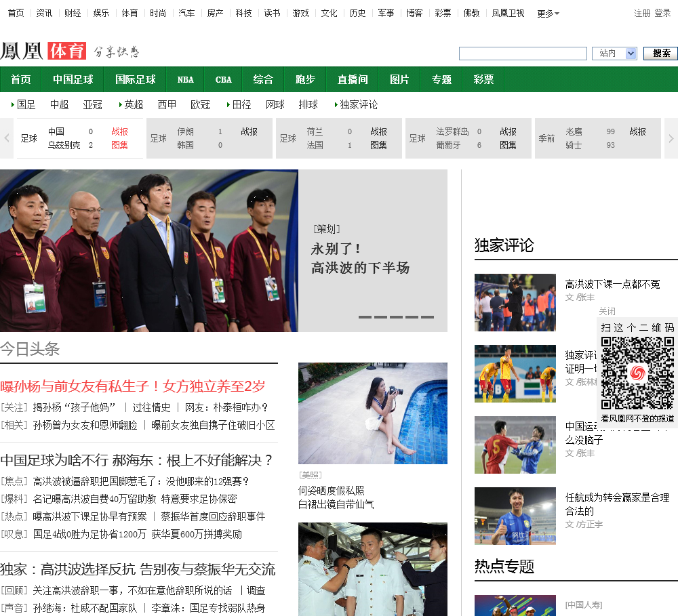Switch to the CBA tab
Image resolution: width=678 pixels, height=616 pixels.
point(224,79)
